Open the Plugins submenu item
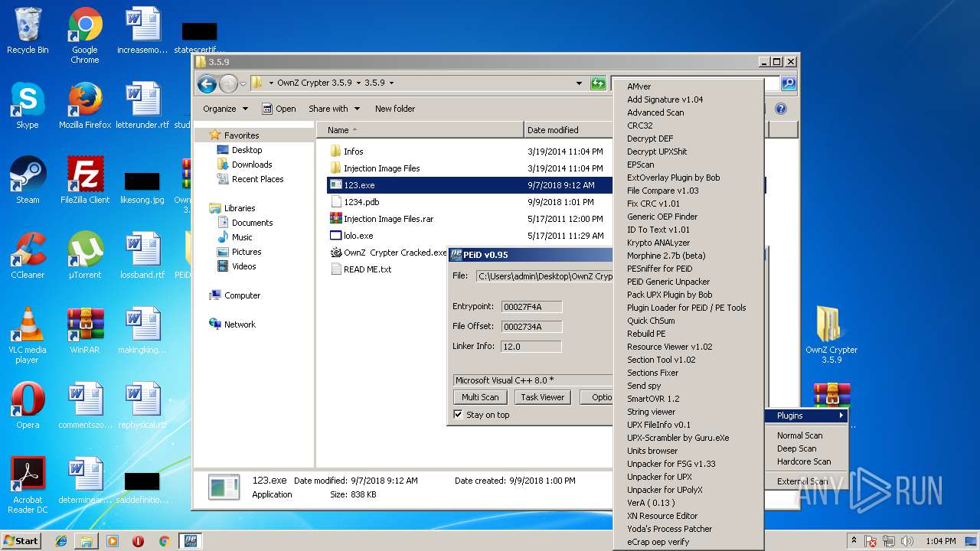Screen dimensions: 980x551 [807, 416]
